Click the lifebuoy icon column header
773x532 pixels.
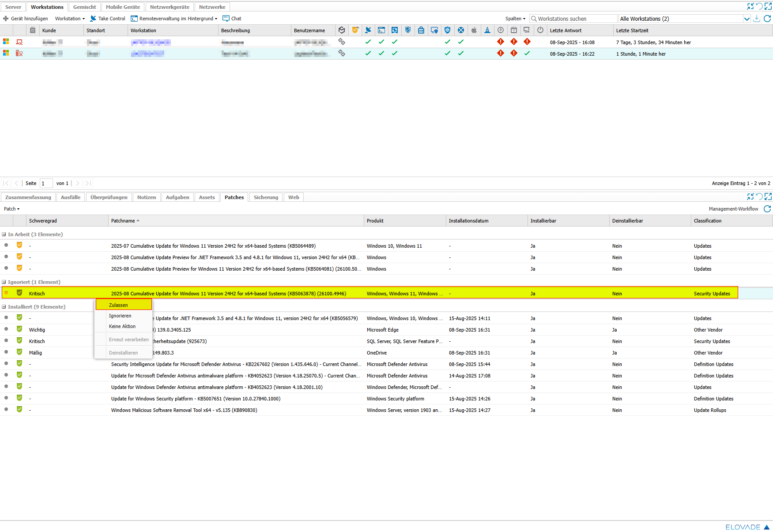(x=460, y=30)
